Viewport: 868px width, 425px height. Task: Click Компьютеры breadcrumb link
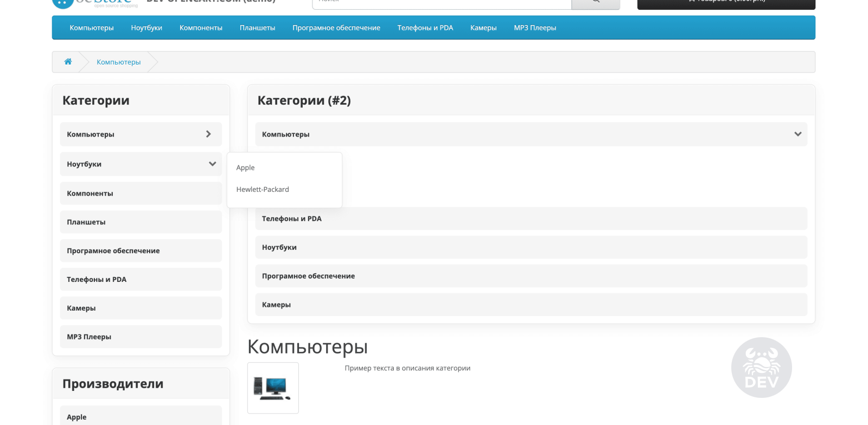point(118,62)
